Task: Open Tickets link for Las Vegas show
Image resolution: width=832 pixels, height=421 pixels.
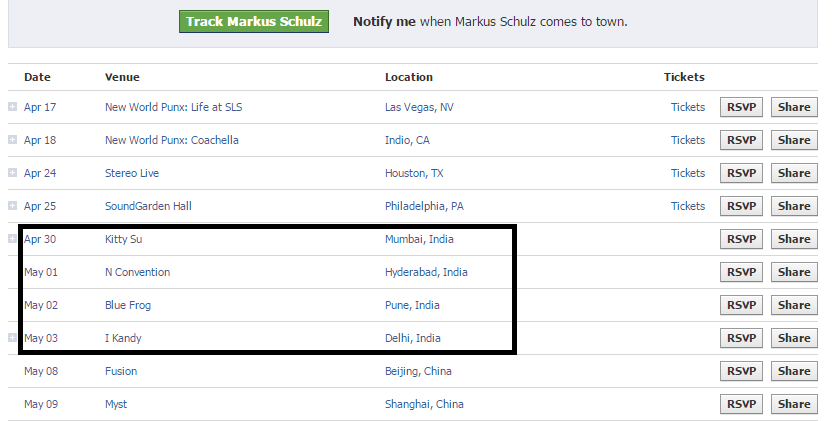Action: coord(688,107)
